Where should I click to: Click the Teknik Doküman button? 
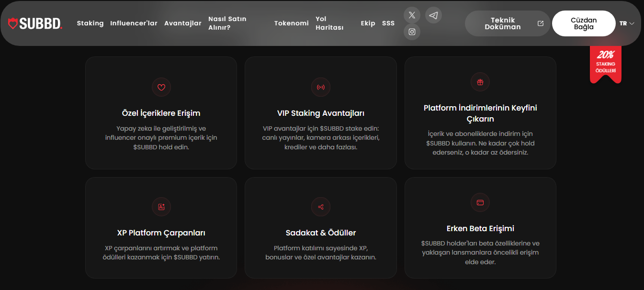pos(508,23)
